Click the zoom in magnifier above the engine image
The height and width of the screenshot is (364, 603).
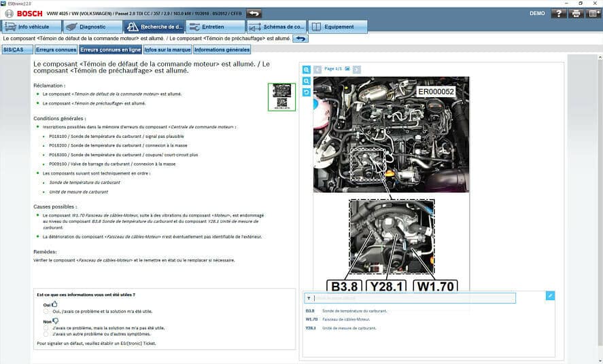tap(306, 69)
